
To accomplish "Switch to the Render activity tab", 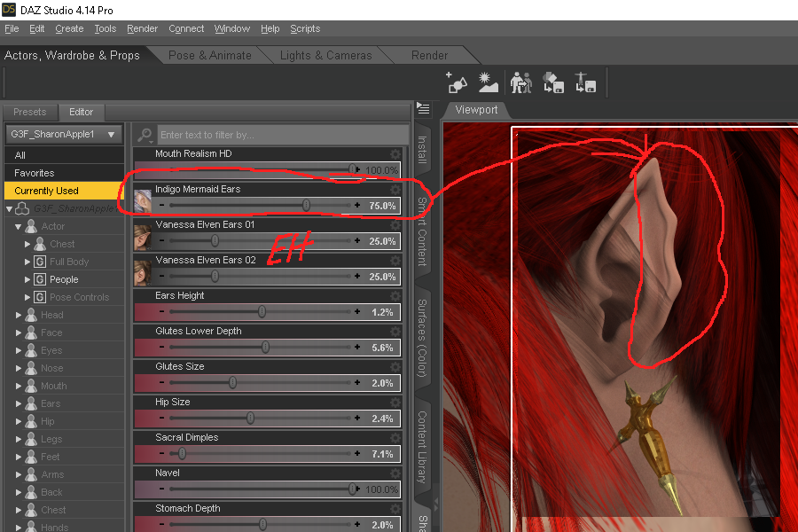I will pos(429,55).
